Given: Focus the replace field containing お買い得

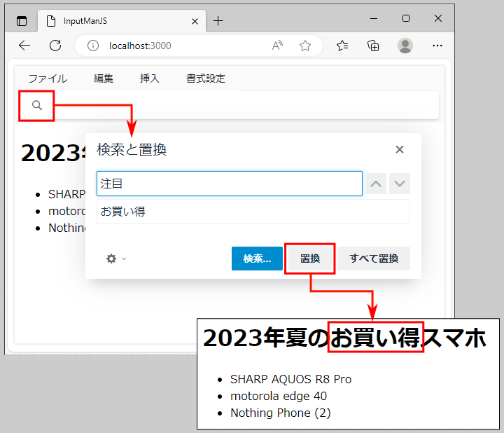Looking at the screenshot, I should click(253, 212).
